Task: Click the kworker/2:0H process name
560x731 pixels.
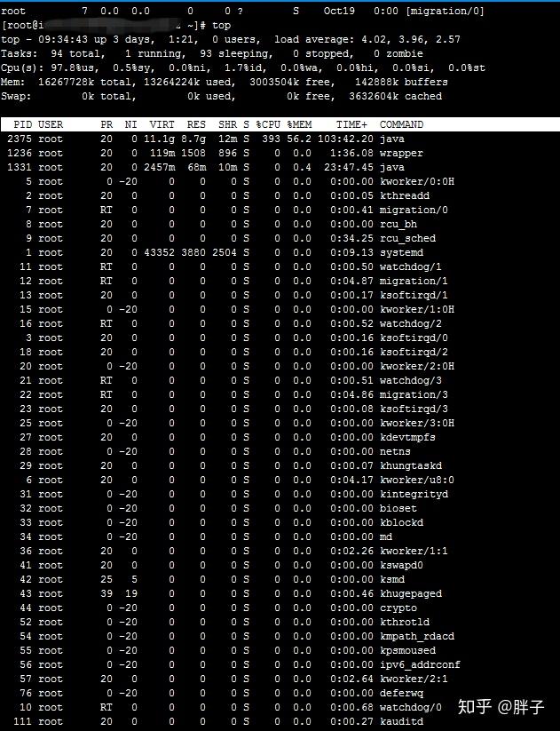Action: coord(417,367)
